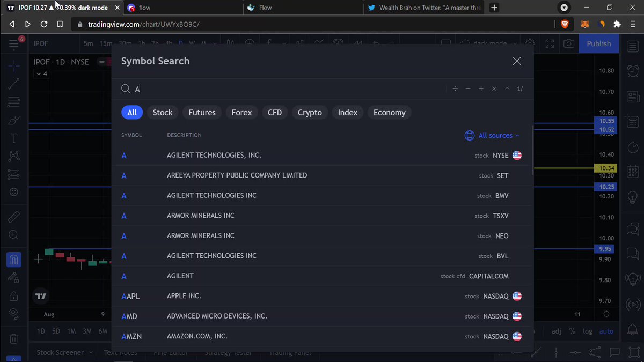This screenshot has height=362, width=644.
Task: Open a new browser tab
Action: 494,8
